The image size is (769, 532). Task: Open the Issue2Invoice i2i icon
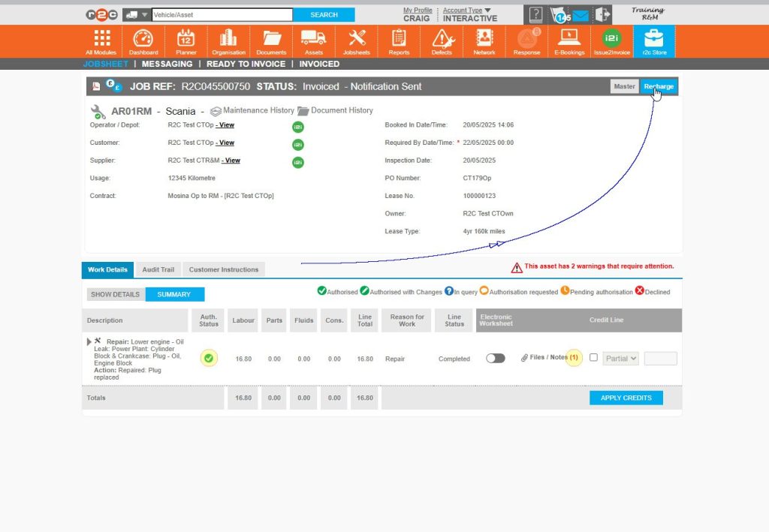click(611, 38)
